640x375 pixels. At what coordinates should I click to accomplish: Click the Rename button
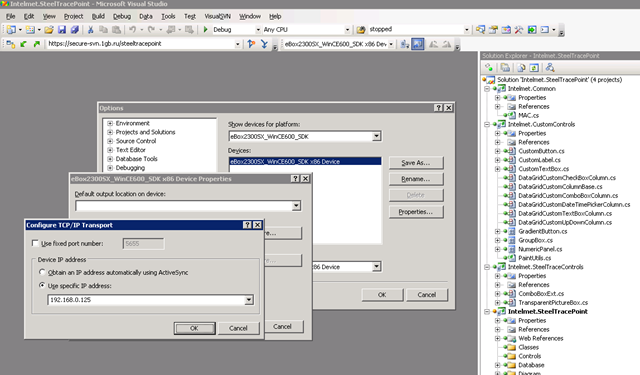click(416, 179)
